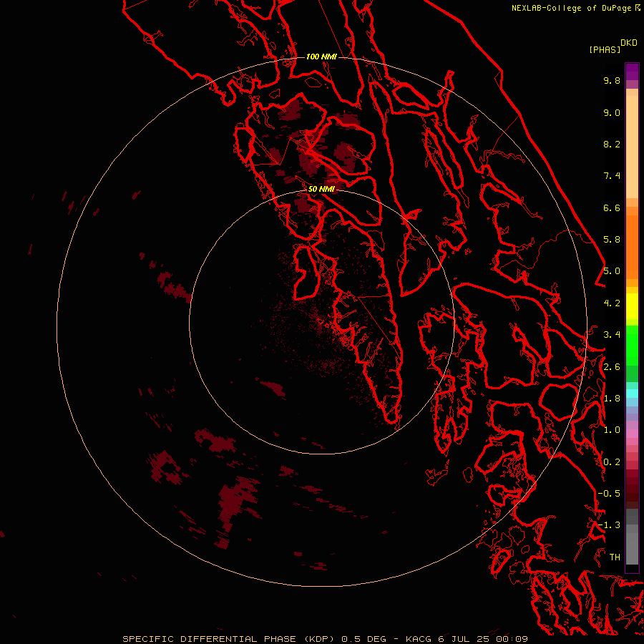This screenshot has height=644, width=644.
Task: Click the [PHAS] units label
Action: (605, 50)
